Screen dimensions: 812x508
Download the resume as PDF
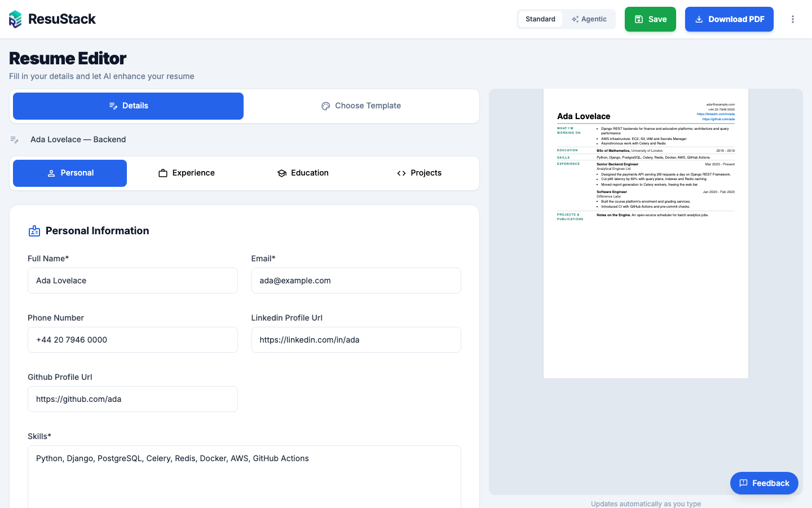(x=729, y=19)
